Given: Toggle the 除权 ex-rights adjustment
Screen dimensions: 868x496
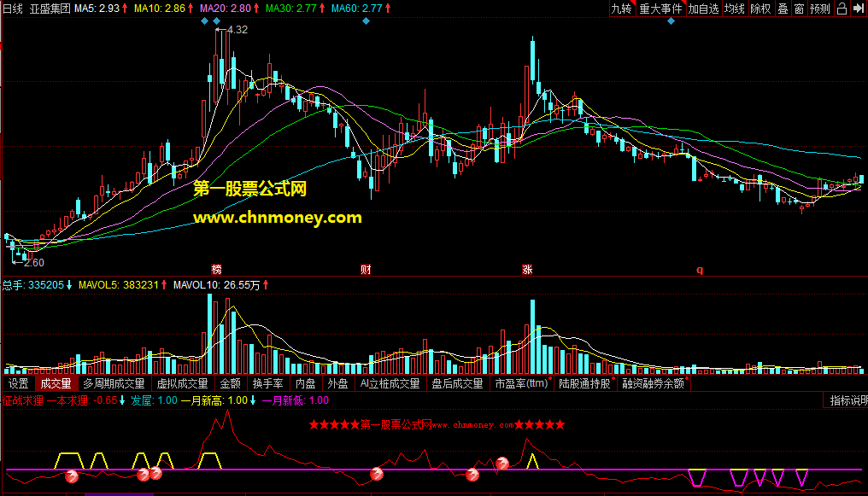Looking at the screenshot, I should 760,9.
